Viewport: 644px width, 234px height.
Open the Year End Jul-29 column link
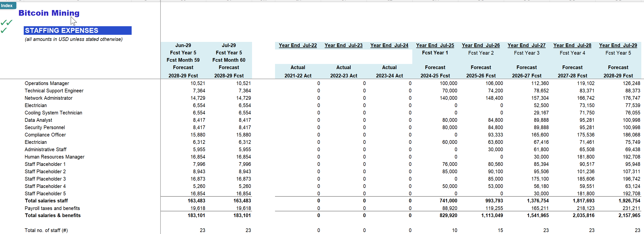tap(618, 45)
